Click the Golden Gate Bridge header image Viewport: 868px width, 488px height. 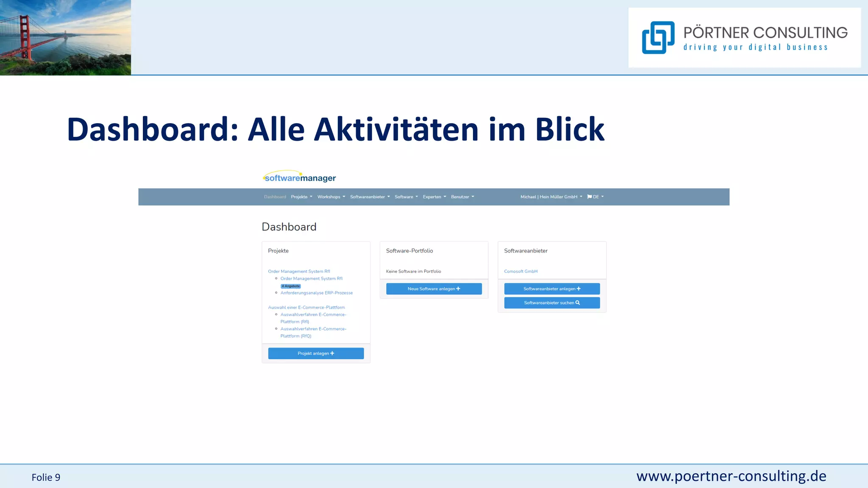(65, 37)
